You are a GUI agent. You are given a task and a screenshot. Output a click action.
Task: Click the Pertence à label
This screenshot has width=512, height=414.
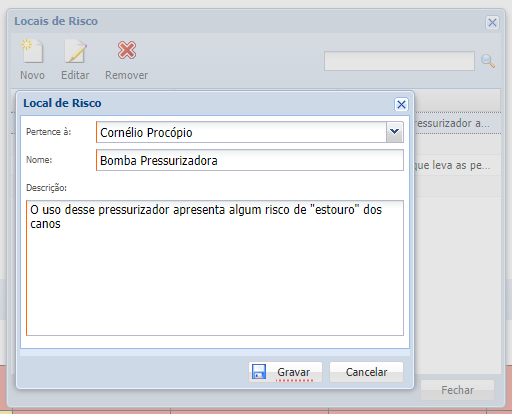click(x=49, y=132)
